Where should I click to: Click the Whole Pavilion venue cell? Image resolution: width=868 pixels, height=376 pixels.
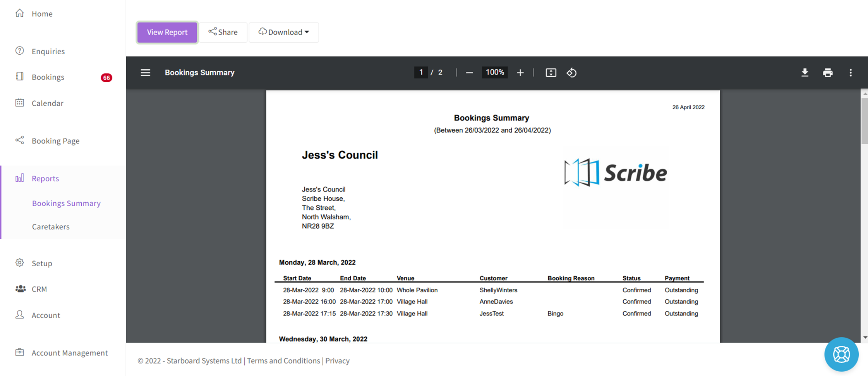click(x=417, y=290)
